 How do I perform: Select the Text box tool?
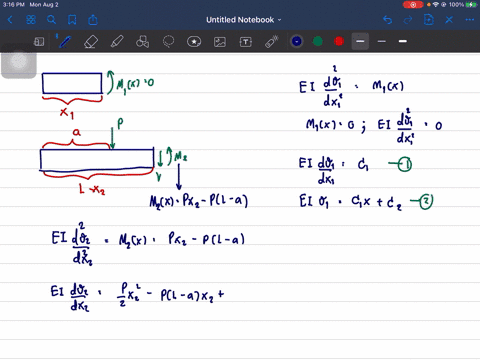tap(246, 42)
